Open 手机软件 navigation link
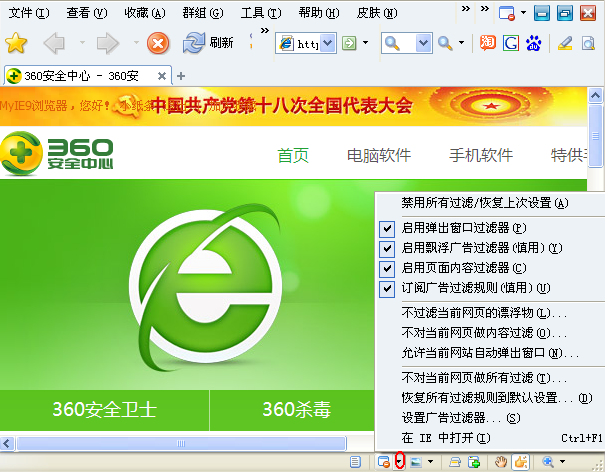This screenshot has width=605, height=472. (481, 155)
